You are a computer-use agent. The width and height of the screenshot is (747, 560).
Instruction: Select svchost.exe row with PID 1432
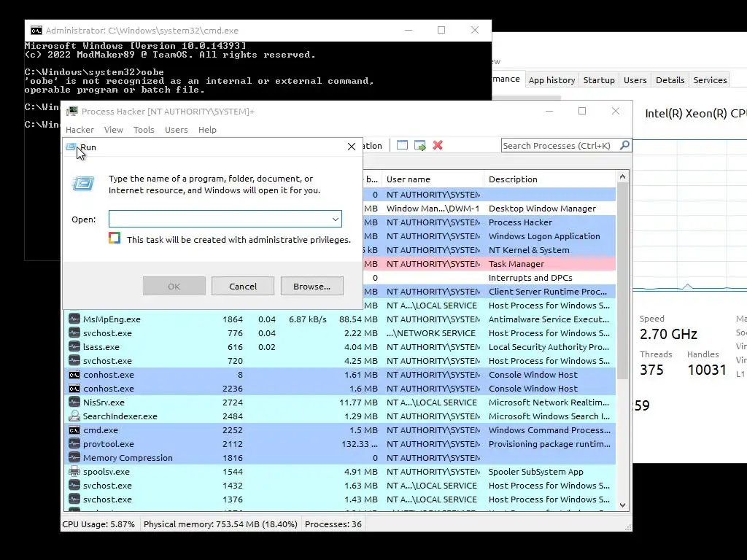pyautogui.click(x=340, y=485)
